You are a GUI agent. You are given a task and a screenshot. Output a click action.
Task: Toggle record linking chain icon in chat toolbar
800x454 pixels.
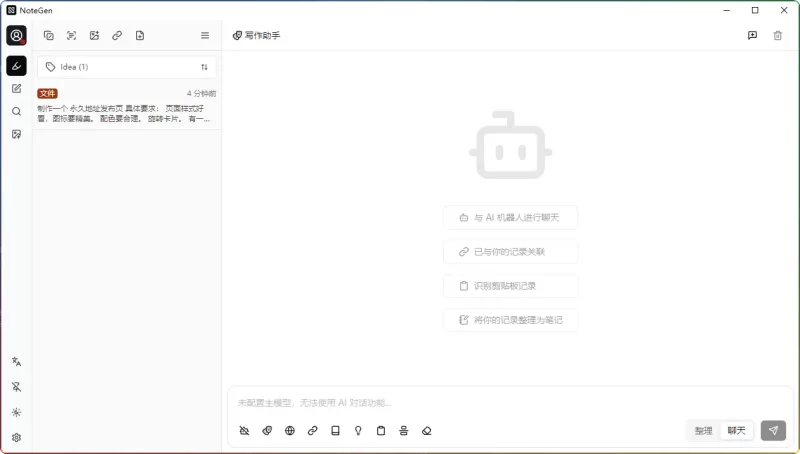313,431
